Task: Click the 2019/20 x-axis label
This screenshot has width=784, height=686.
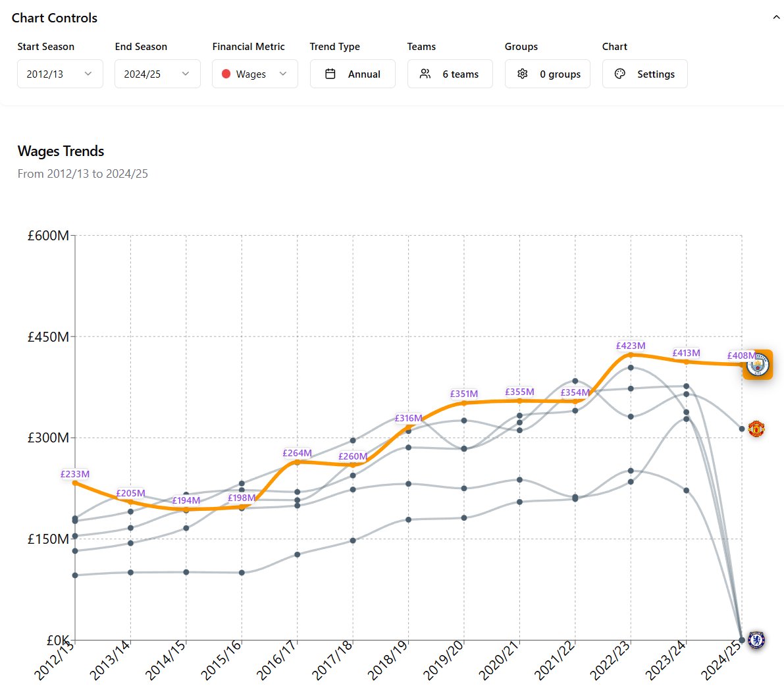Action: click(443, 660)
